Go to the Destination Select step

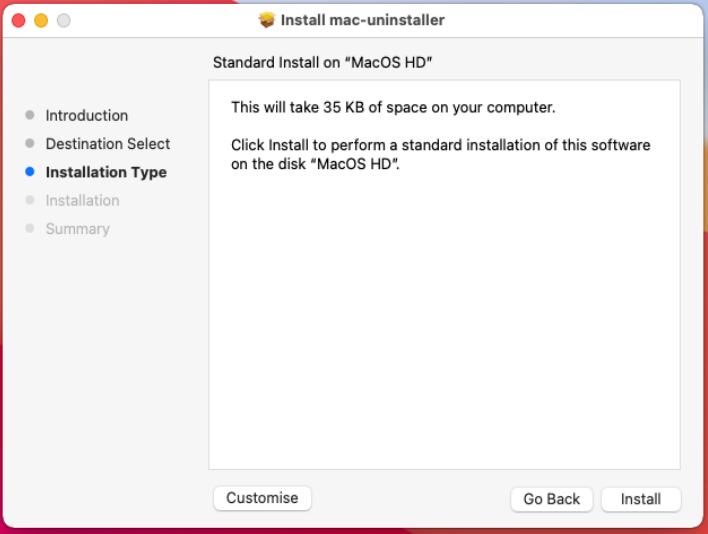(108, 144)
